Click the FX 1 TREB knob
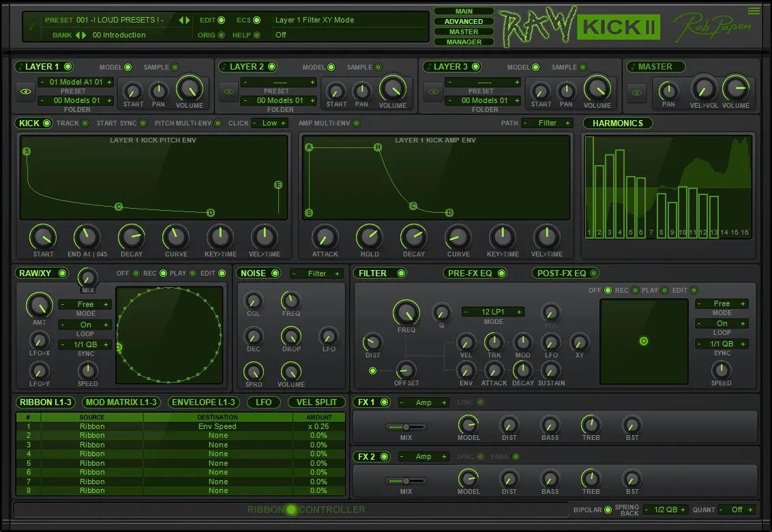Image resolution: width=772 pixels, height=532 pixels. tap(591, 425)
